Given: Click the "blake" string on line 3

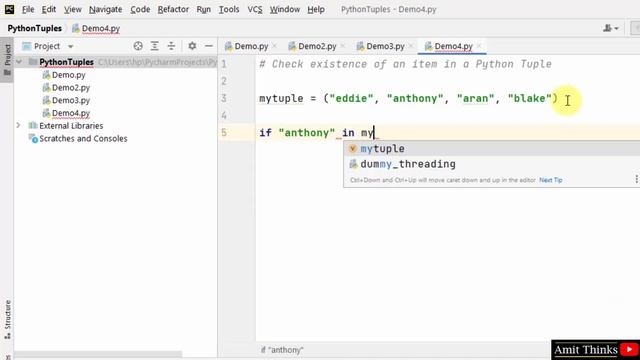Looking at the screenshot, I should click(529, 98).
